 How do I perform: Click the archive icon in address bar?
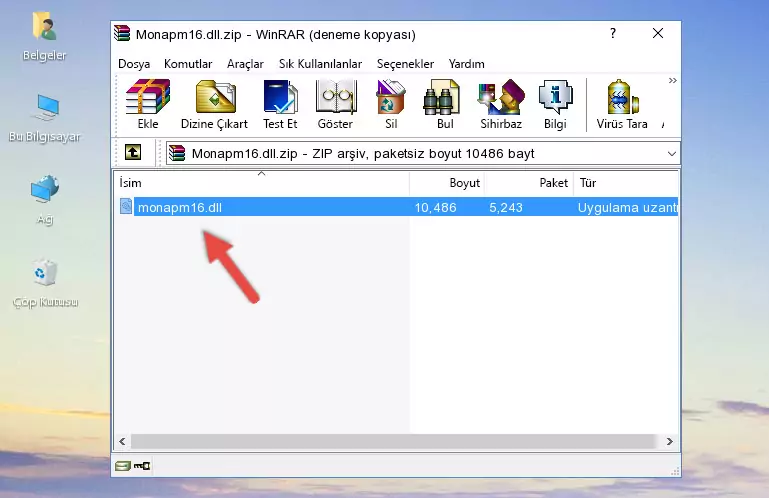click(177, 154)
